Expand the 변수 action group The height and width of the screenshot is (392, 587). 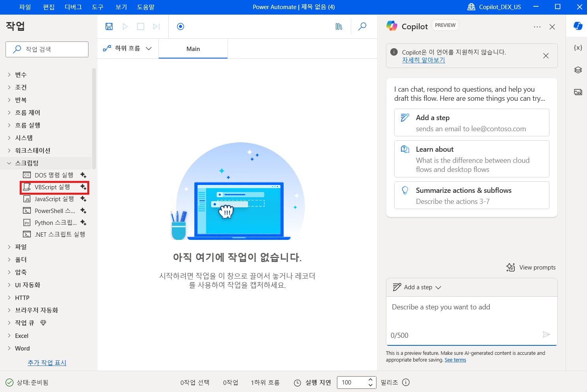(x=9, y=75)
